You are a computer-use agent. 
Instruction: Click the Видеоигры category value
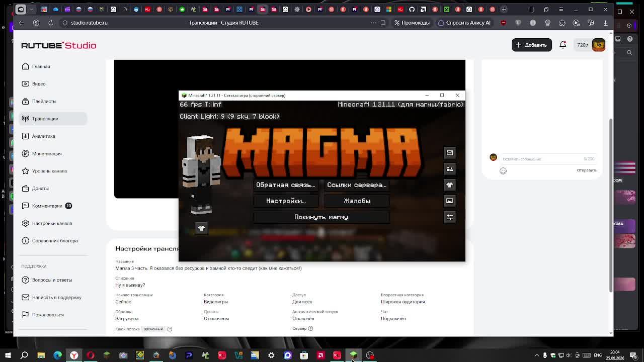pyautogui.click(x=216, y=302)
